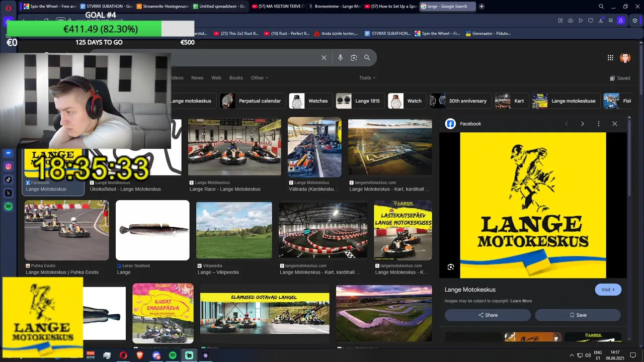Image resolution: width=644 pixels, height=362 pixels.
Task: Filter images by Lange 1815 chip
Action: click(x=360, y=101)
